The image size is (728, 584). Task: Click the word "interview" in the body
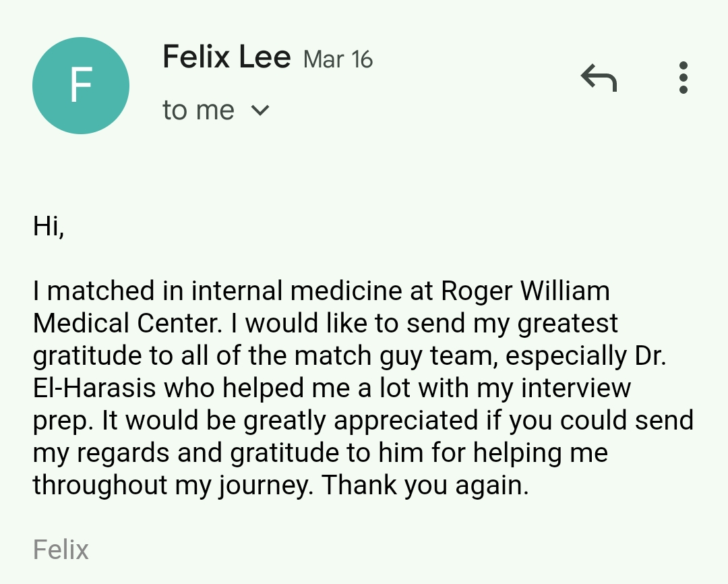576,388
